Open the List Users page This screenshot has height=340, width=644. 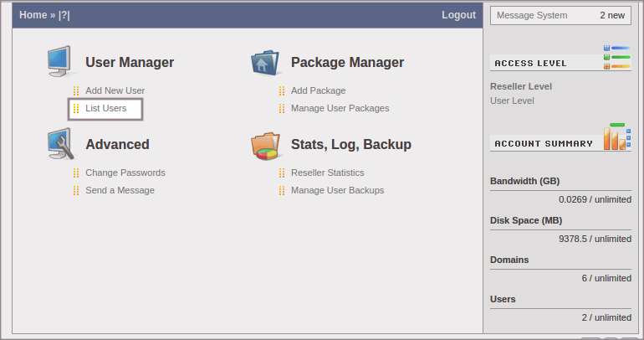[105, 108]
